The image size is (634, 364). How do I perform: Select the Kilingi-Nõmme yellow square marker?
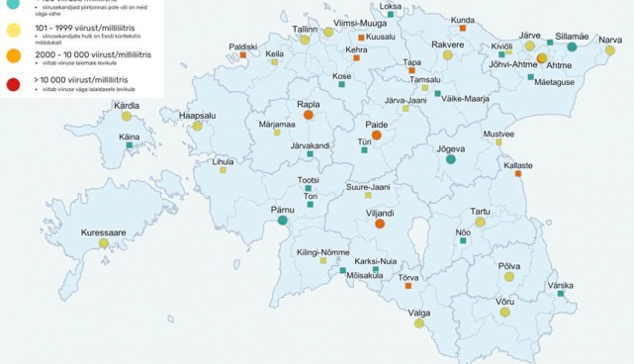323,261
